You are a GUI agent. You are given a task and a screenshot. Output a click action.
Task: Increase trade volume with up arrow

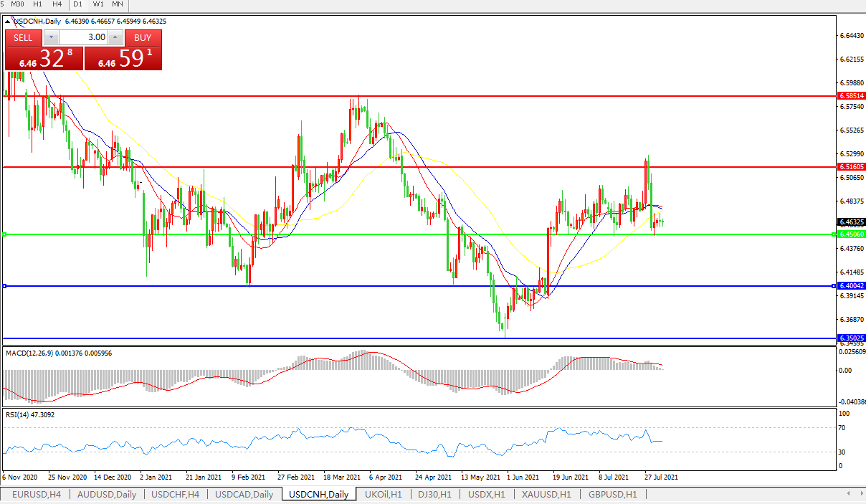click(x=115, y=37)
